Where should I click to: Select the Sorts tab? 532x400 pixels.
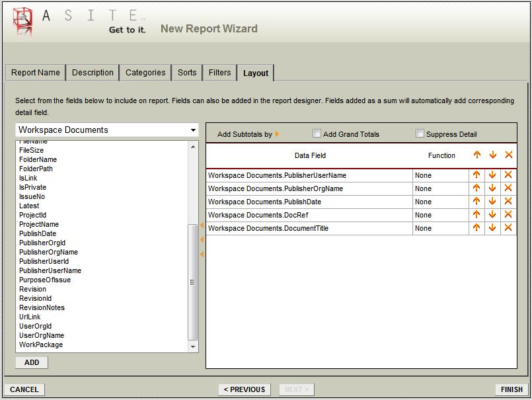[187, 73]
